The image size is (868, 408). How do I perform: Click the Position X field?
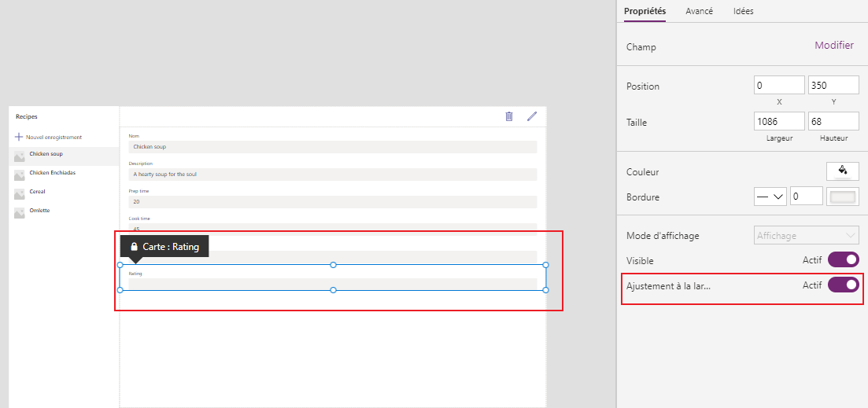tap(779, 85)
